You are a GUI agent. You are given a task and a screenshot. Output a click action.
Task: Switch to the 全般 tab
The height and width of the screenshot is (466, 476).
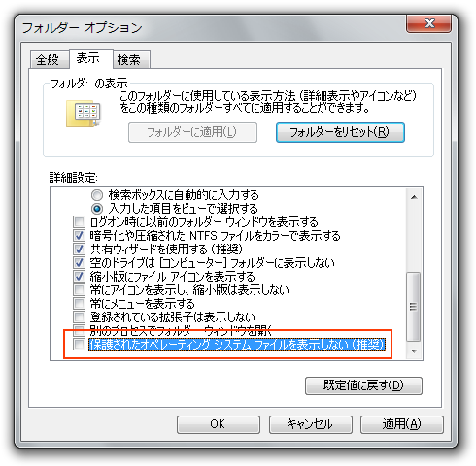[49, 59]
